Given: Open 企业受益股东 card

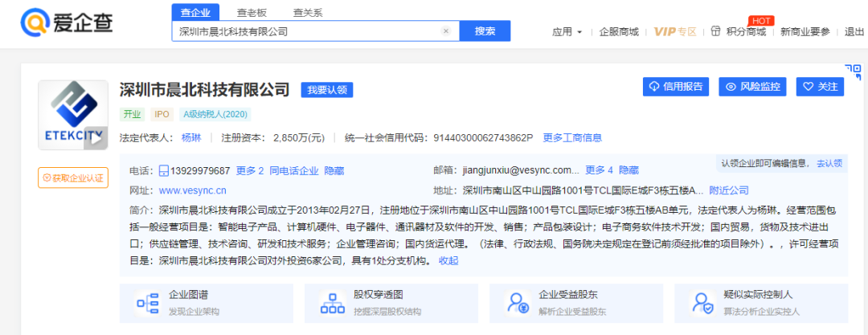Looking at the screenshot, I should tap(576, 304).
